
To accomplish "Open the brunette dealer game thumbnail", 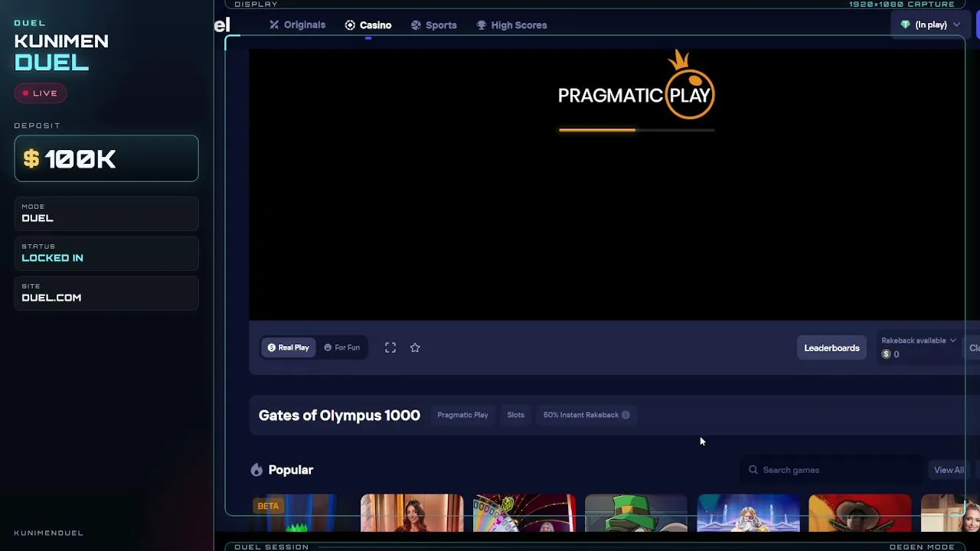I will click(412, 513).
